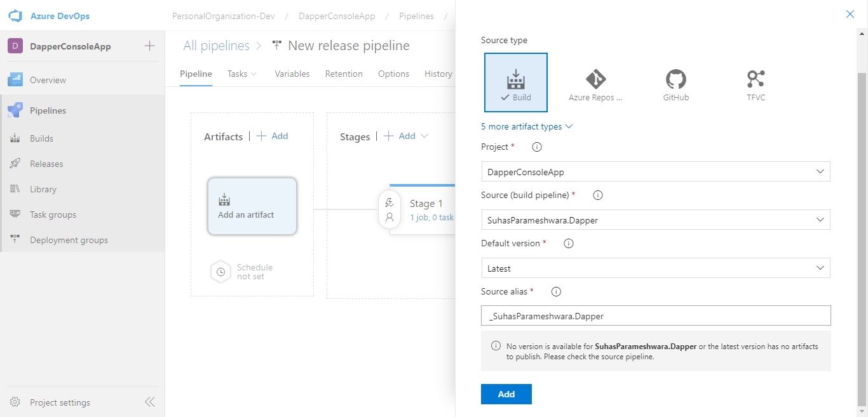Switch to the History tab
The image size is (868, 417).
(x=438, y=74)
